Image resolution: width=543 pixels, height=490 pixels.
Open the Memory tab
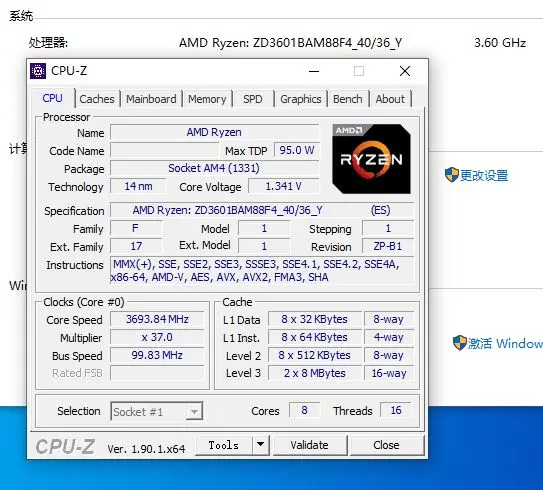point(207,99)
